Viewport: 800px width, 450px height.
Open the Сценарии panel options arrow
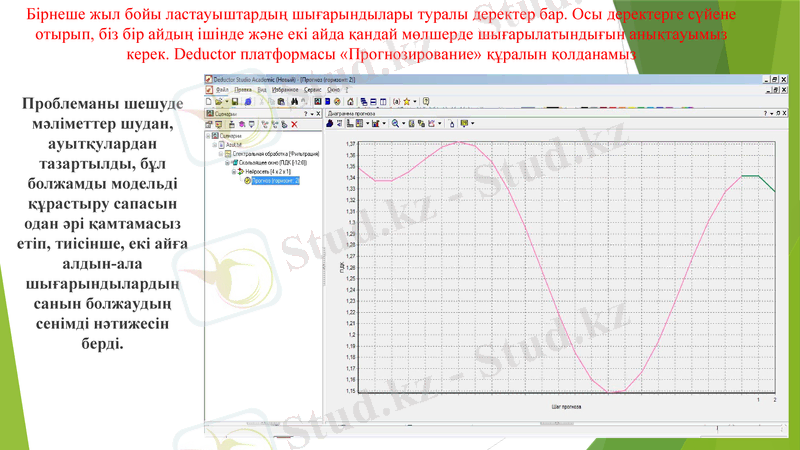point(312,114)
